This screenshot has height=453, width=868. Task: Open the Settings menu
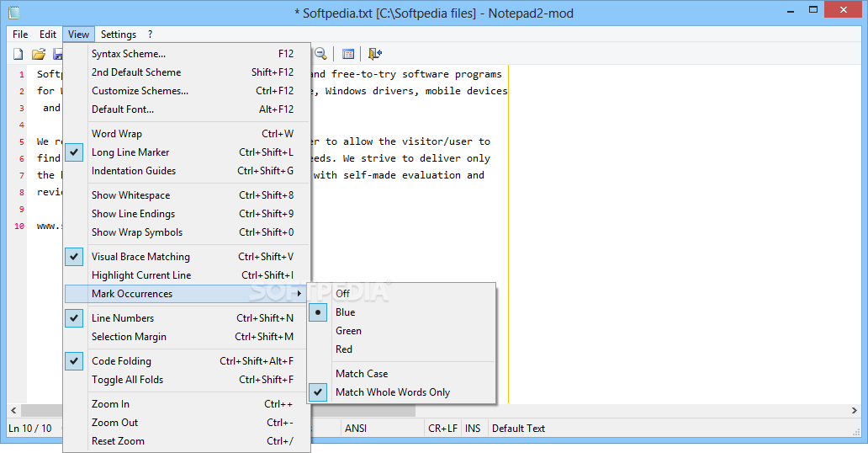click(x=119, y=35)
